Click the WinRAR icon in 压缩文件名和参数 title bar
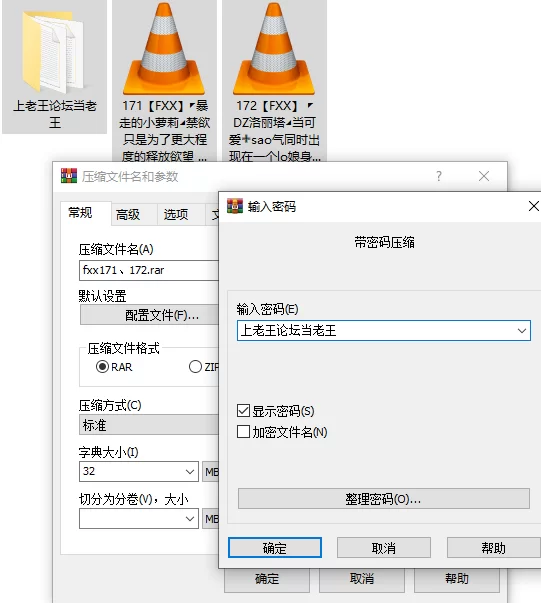 (69, 176)
